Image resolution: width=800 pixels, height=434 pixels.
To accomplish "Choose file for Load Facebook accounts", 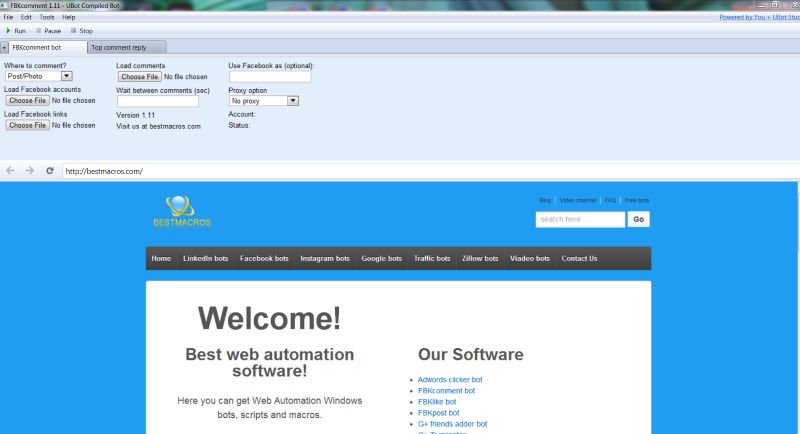I will coord(28,100).
